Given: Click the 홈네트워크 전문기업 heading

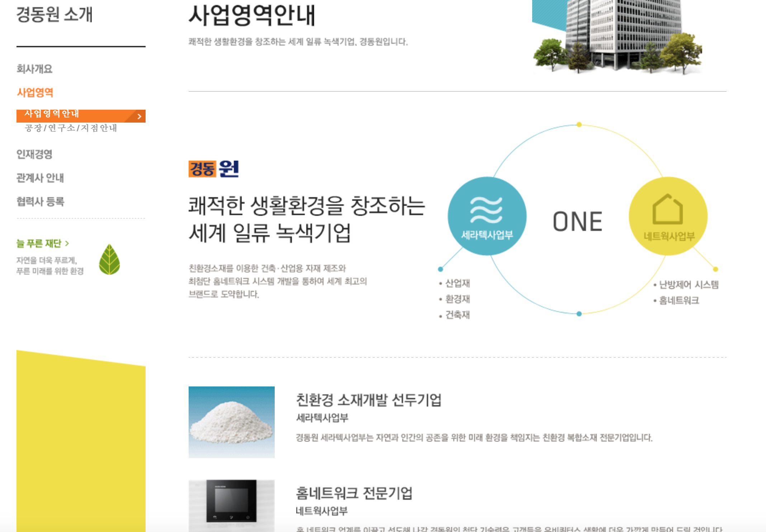Looking at the screenshot, I should (x=354, y=493).
